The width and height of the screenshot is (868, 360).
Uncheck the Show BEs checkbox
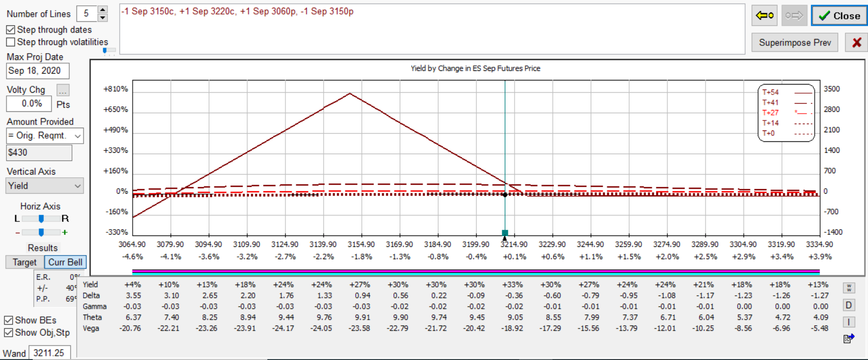[8, 320]
